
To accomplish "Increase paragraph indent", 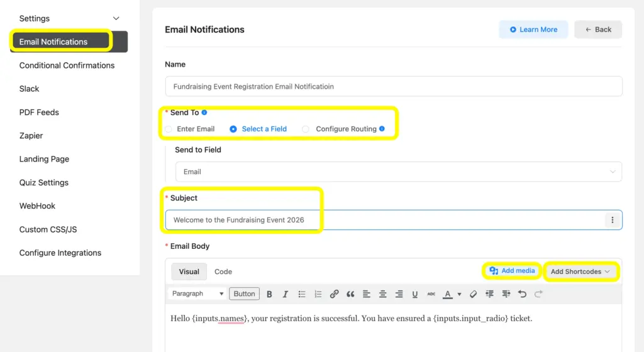I will click(506, 294).
